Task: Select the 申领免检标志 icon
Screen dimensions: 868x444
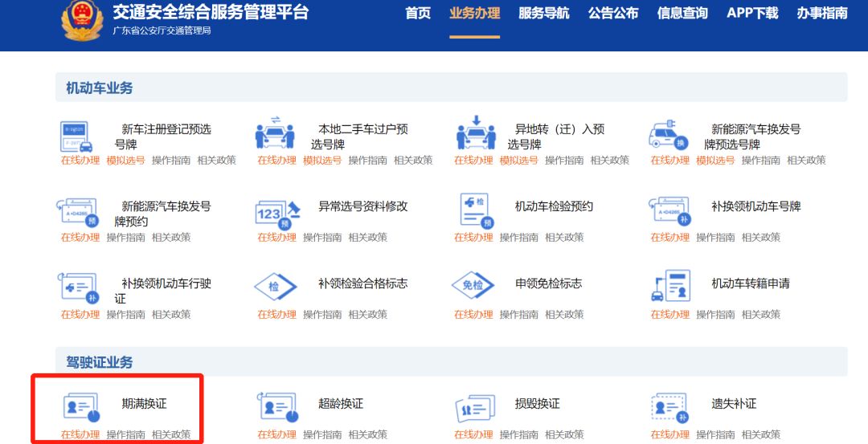Action: (x=473, y=285)
